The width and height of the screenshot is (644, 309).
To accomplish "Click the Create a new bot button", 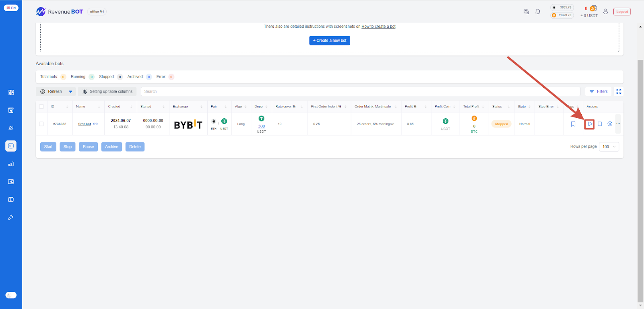I will (330, 41).
